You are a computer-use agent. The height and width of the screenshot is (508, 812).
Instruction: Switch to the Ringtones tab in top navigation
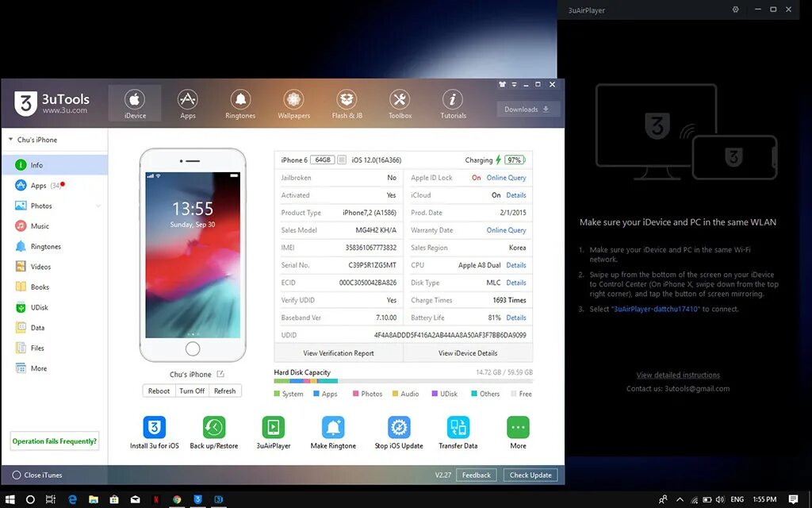tap(240, 104)
